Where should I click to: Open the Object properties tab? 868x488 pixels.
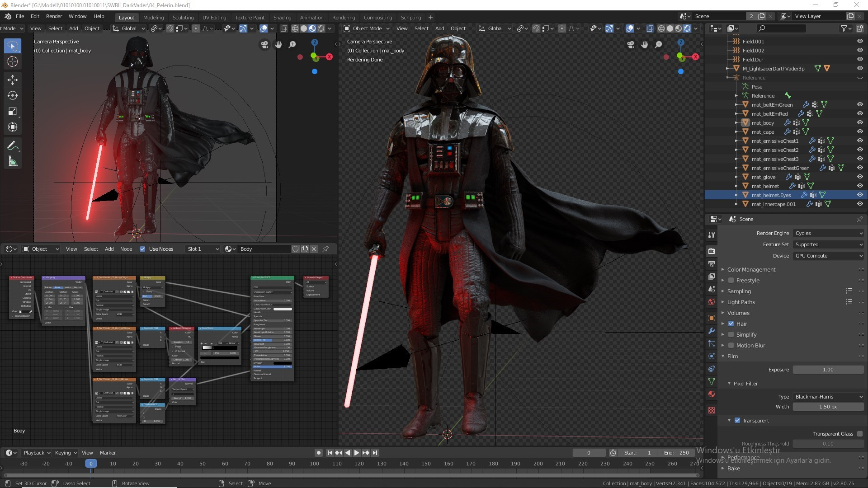coord(712,318)
